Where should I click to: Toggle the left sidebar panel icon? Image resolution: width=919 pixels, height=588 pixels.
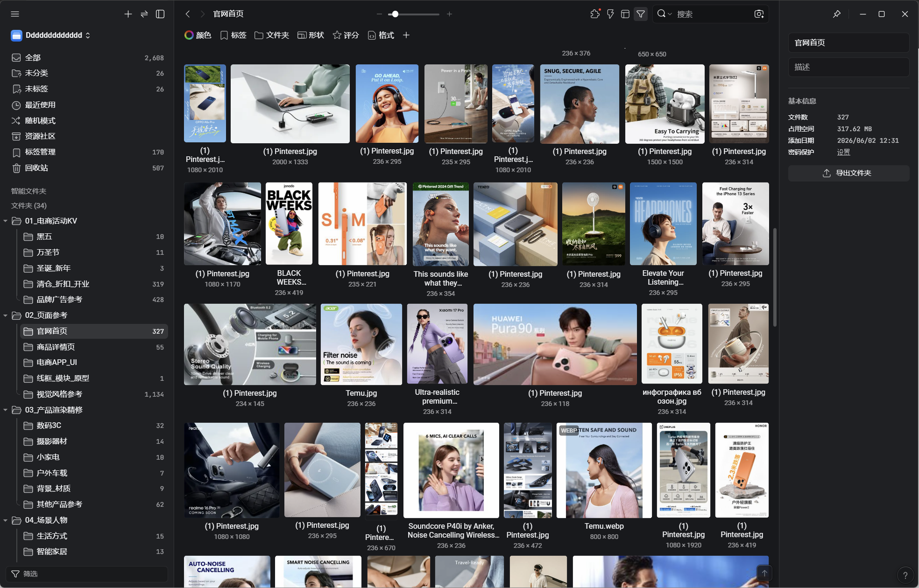click(x=160, y=14)
